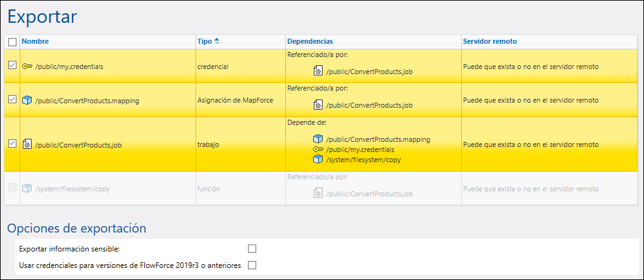The height and width of the screenshot is (280, 644).
Task: Uncheck the ConvertProducts.mapping row checkbox
Action: pyautogui.click(x=12, y=99)
